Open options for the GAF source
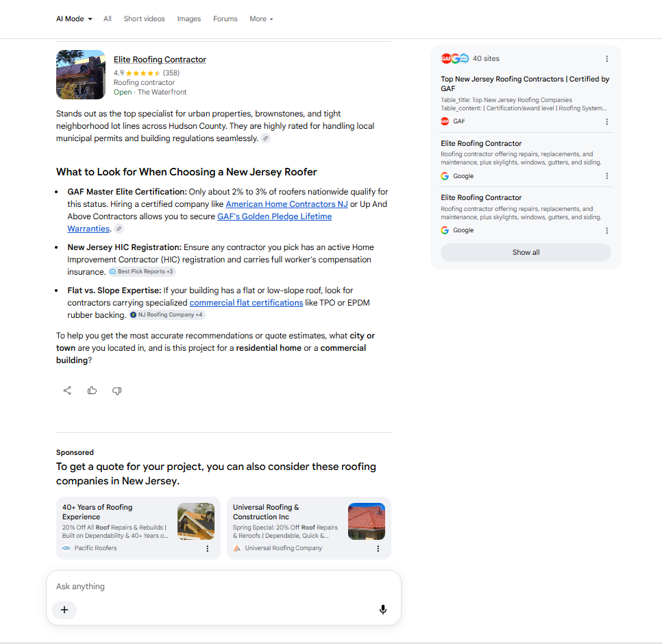Image resolution: width=662 pixels, height=644 pixels. click(x=606, y=121)
